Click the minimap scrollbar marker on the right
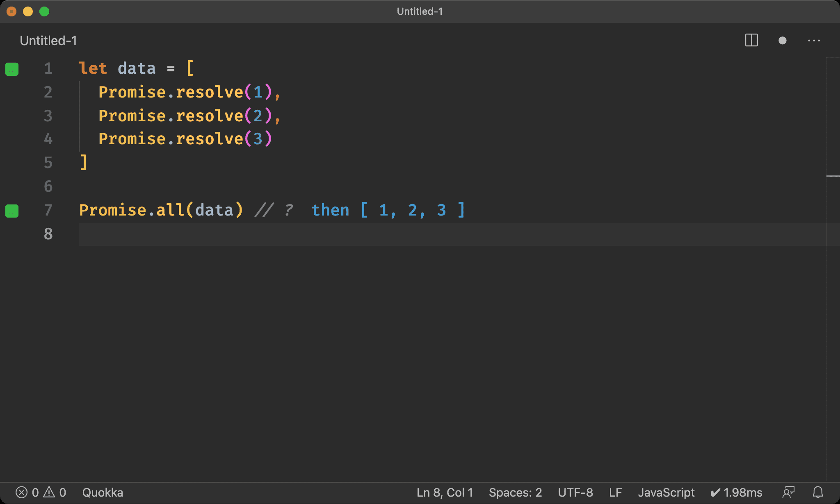The image size is (840, 504). [x=833, y=176]
